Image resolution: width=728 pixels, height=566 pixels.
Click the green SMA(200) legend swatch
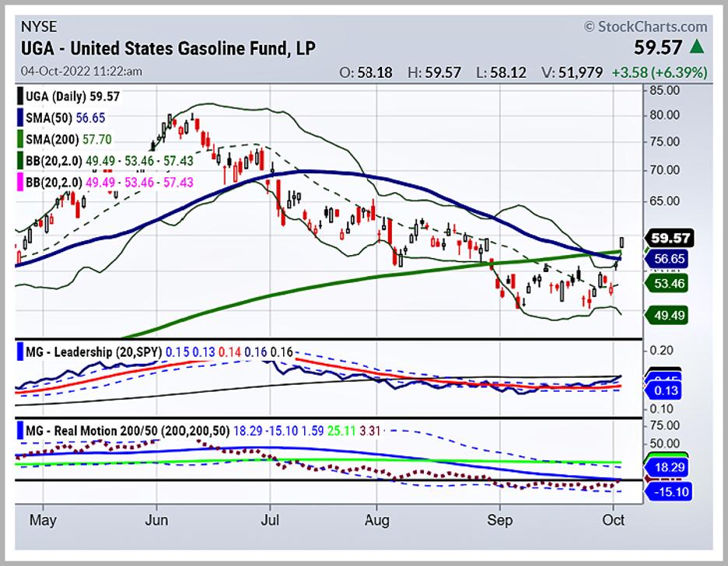pos(19,140)
